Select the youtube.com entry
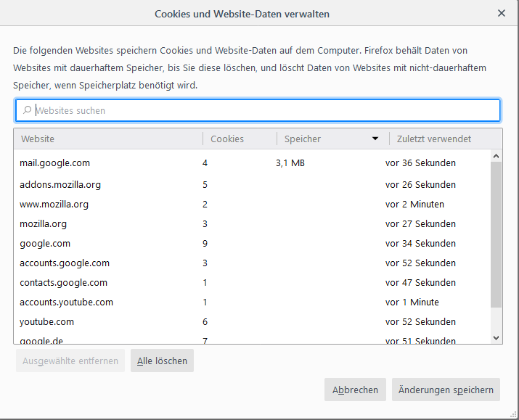Viewport: 519px width, 420px height. pos(46,321)
